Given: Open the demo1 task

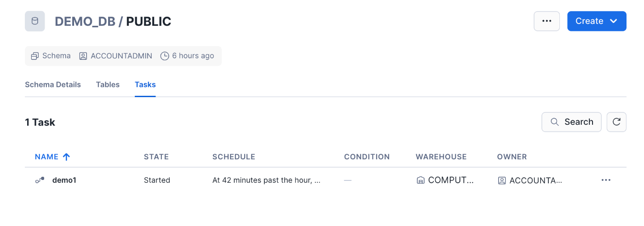Looking at the screenshot, I should 64,180.
